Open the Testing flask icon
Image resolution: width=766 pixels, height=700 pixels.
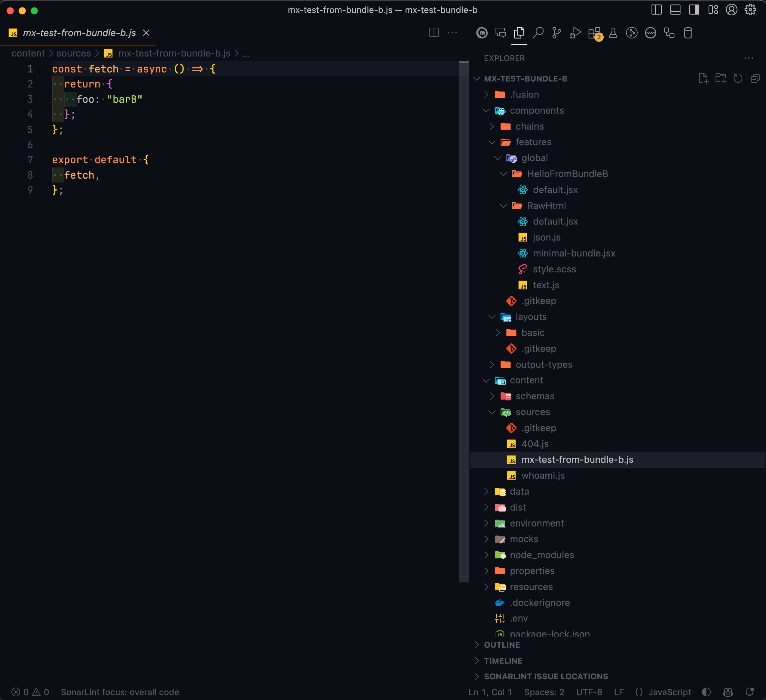tap(613, 33)
